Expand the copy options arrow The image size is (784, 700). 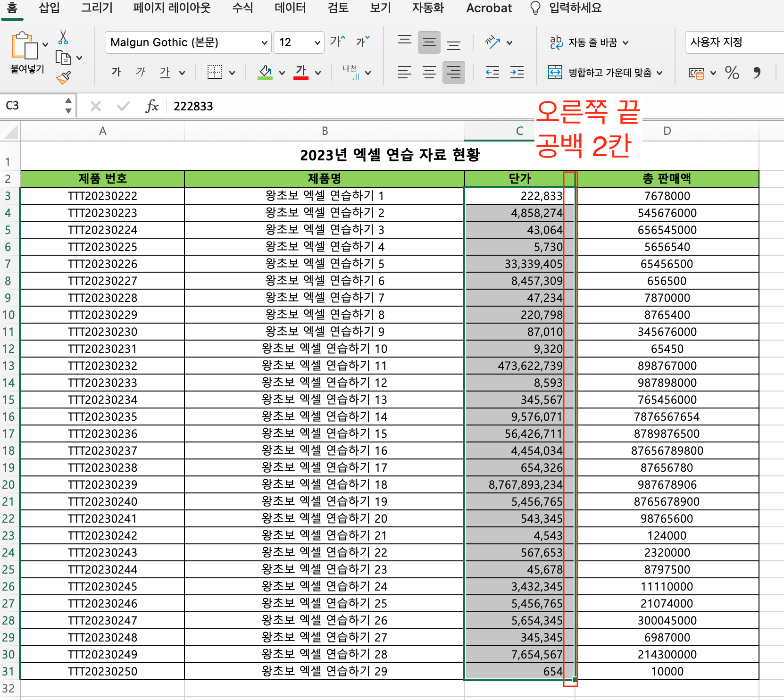[x=79, y=58]
